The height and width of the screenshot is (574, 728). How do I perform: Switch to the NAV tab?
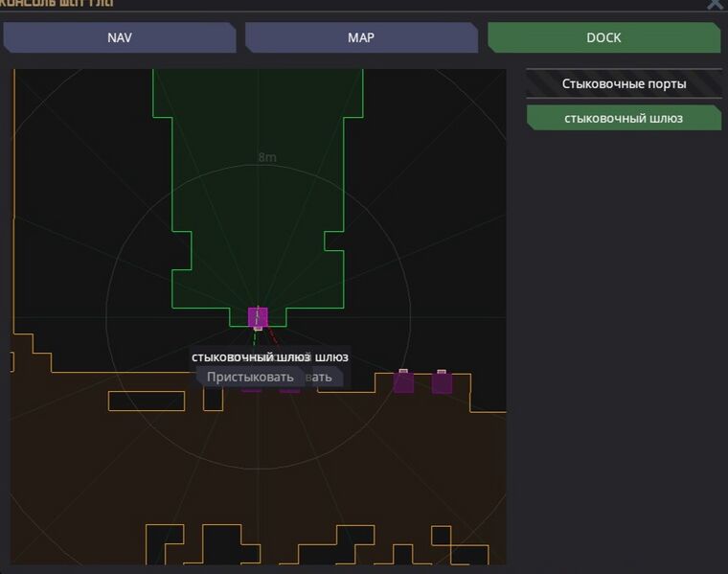click(120, 38)
